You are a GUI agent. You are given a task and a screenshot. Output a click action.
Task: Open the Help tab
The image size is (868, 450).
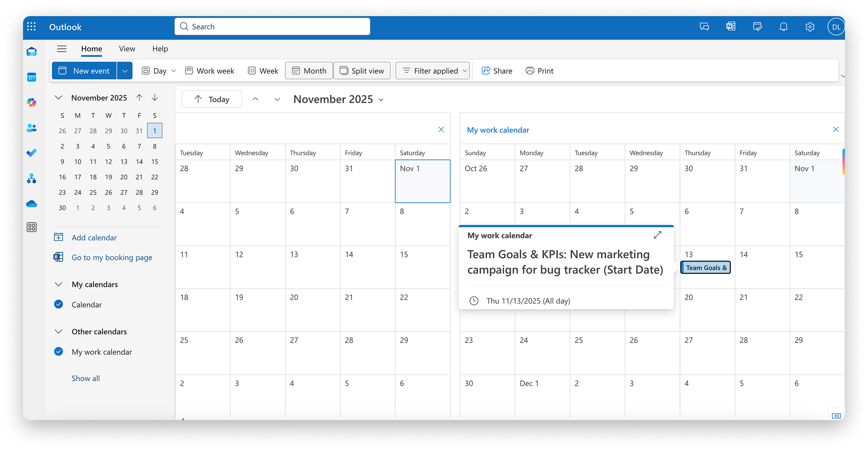pos(160,49)
